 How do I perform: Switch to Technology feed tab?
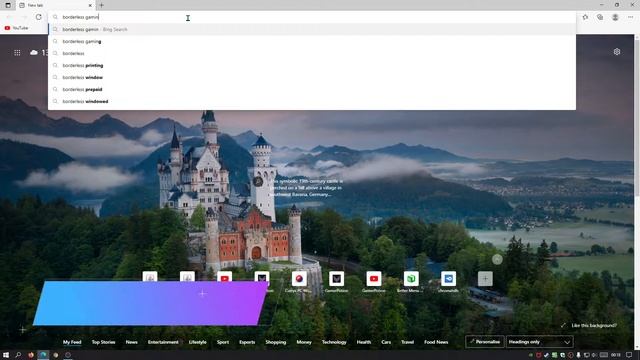334,342
